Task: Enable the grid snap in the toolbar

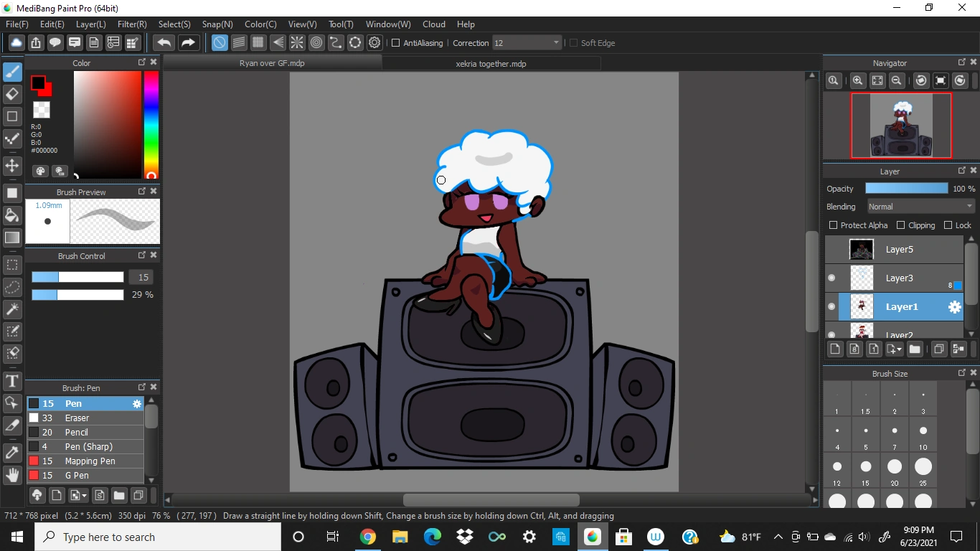Action: tap(258, 42)
